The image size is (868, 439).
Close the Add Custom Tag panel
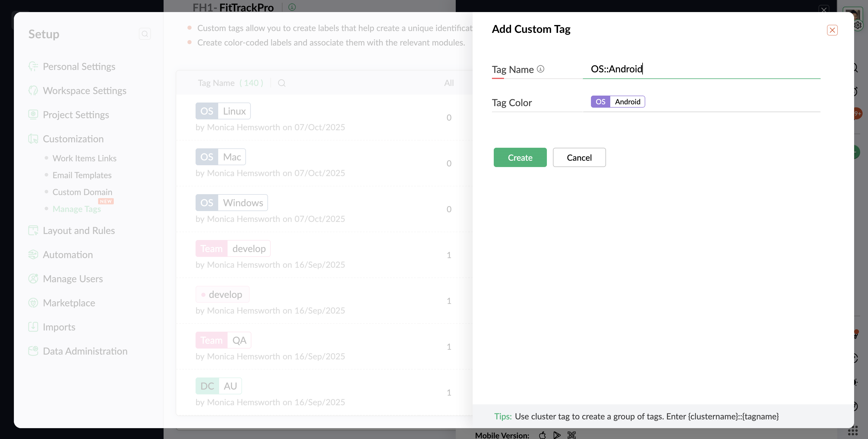832,30
